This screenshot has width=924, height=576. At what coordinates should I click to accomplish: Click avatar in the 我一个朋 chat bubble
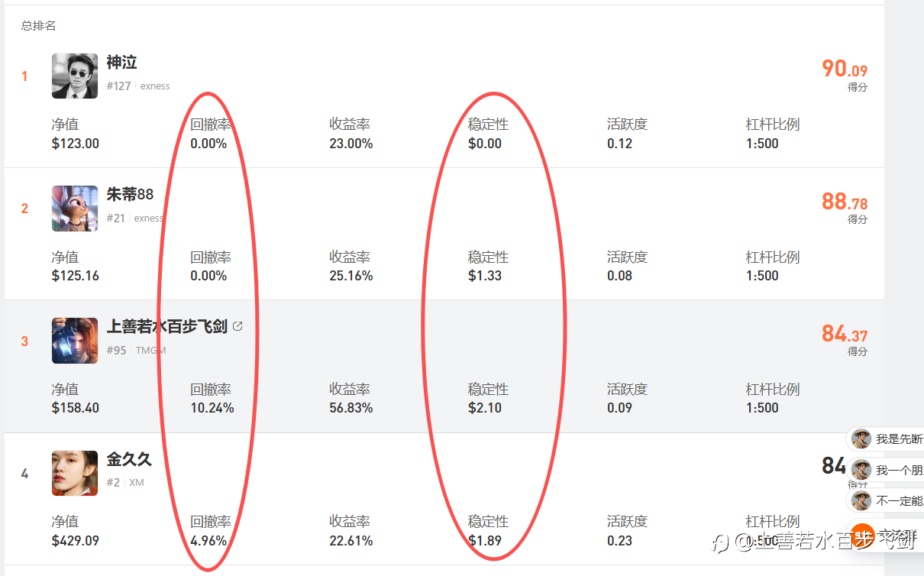tap(861, 471)
